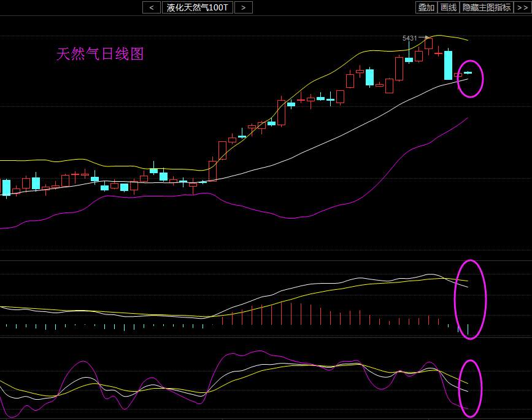The image size is (532, 420).
Task: Select the 画线 draw line tool
Action: (x=449, y=7)
